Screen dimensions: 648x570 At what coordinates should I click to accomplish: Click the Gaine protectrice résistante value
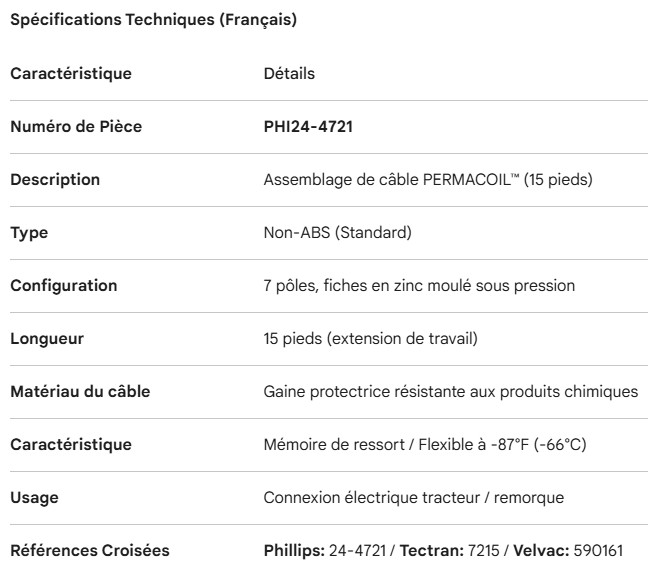(x=450, y=392)
